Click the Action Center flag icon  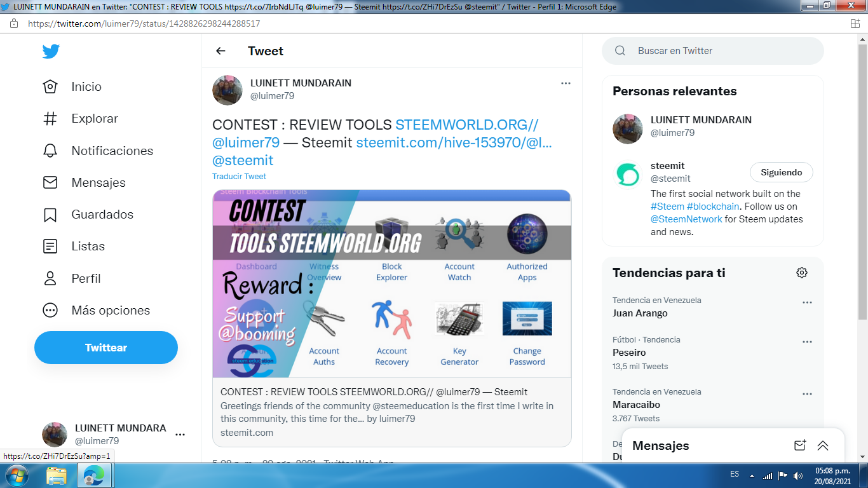[x=783, y=475]
